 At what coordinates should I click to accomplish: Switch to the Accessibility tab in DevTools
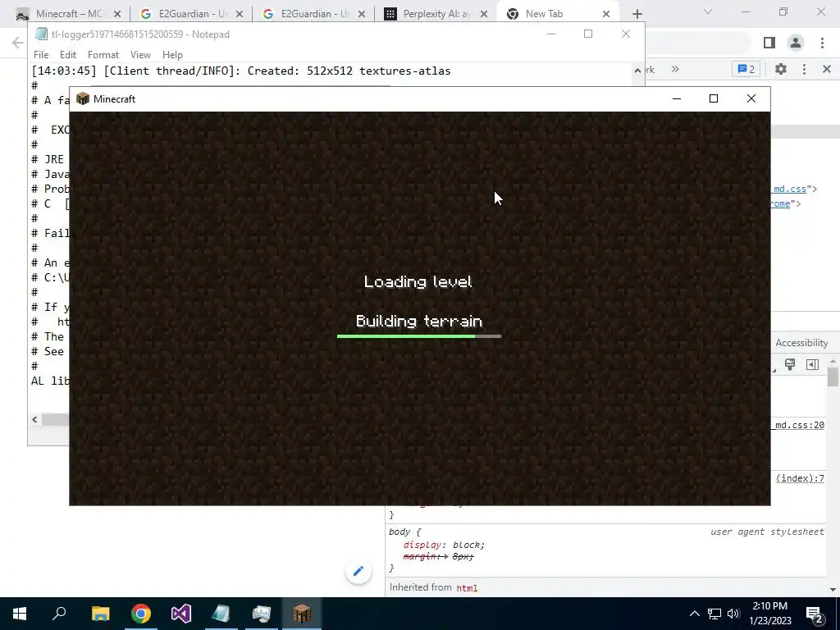[x=801, y=343]
